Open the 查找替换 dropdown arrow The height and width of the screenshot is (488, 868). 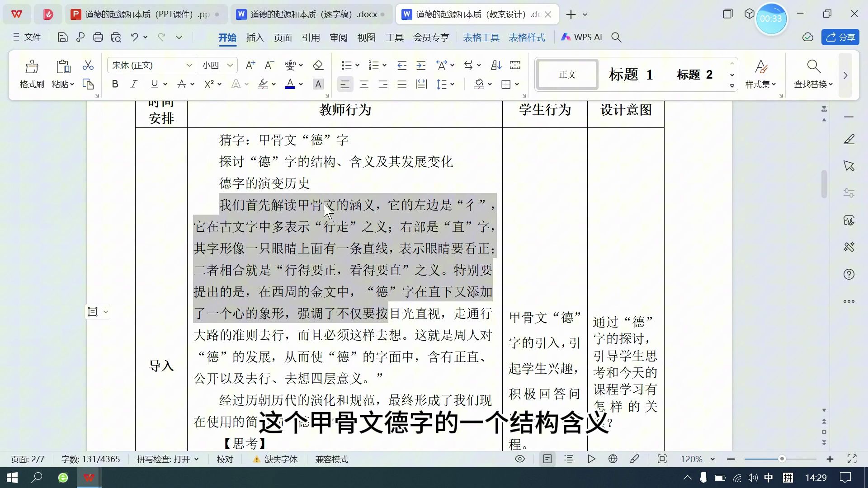(x=830, y=84)
